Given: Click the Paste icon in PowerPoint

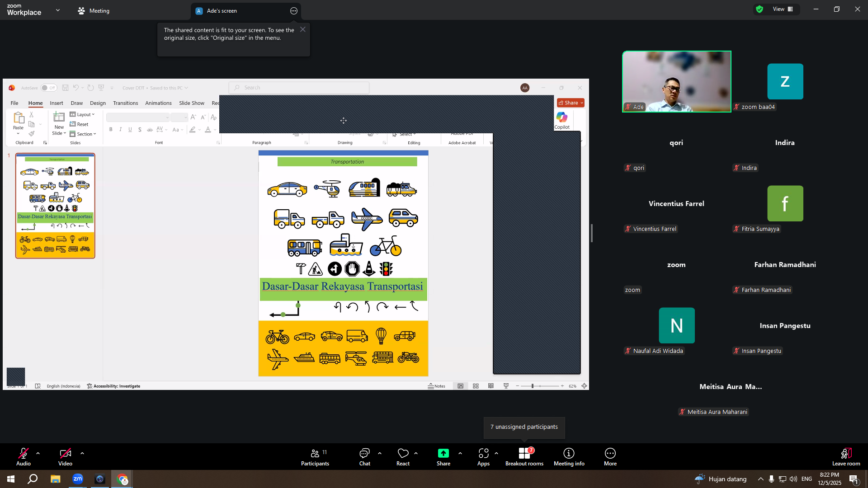Looking at the screenshot, I should pos(19,118).
